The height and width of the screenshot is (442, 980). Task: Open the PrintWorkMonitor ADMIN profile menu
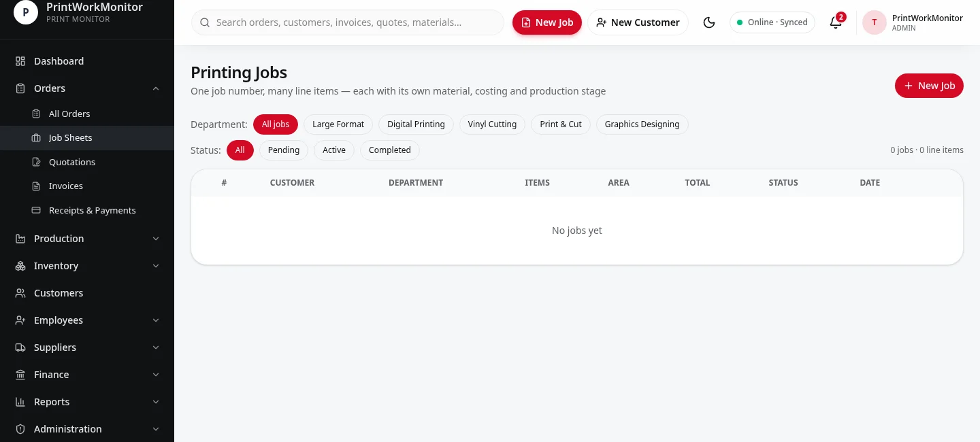pos(913,22)
